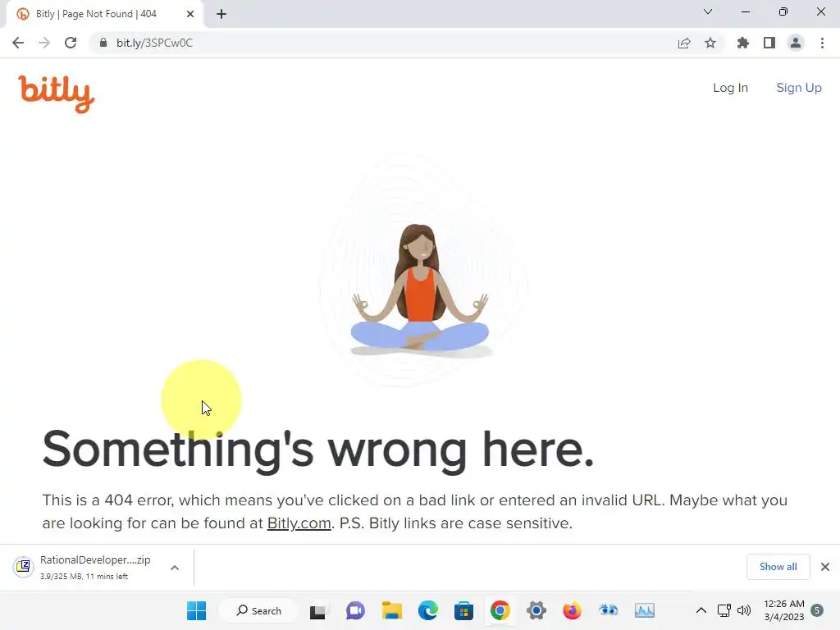Click Log In link
Image resolution: width=840 pixels, height=630 pixels.
[730, 88]
